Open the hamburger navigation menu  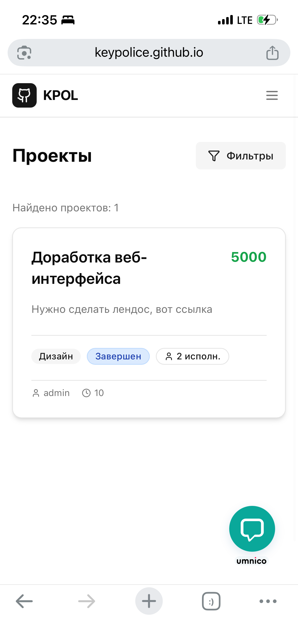point(272,96)
